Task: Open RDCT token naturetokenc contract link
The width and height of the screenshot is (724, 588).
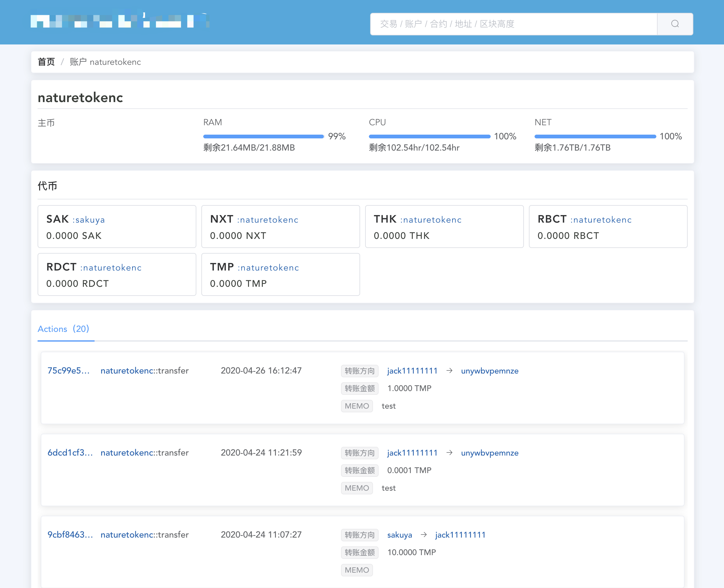Action: point(111,268)
